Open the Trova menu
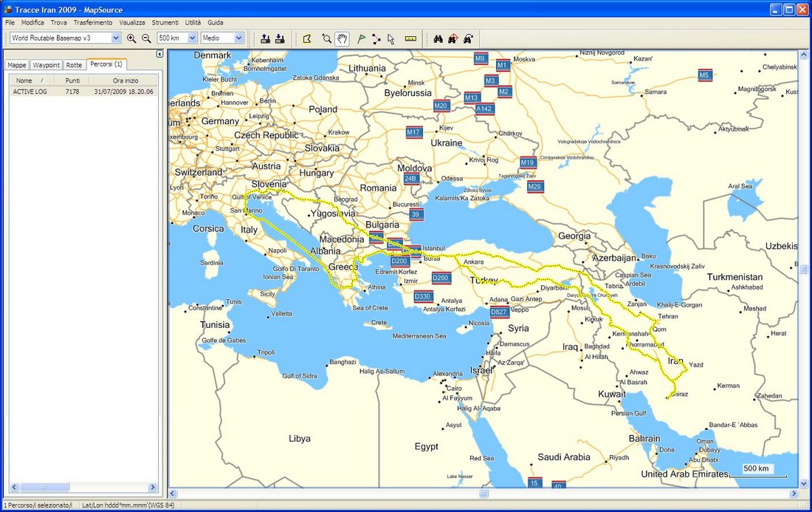The width and height of the screenshot is (812, 512). 58,23
